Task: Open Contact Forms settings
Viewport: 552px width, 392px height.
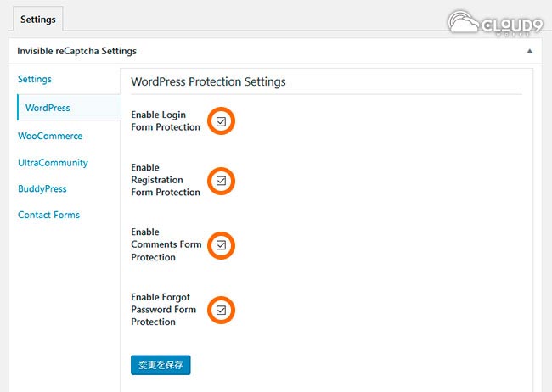Action: [48, 215]
